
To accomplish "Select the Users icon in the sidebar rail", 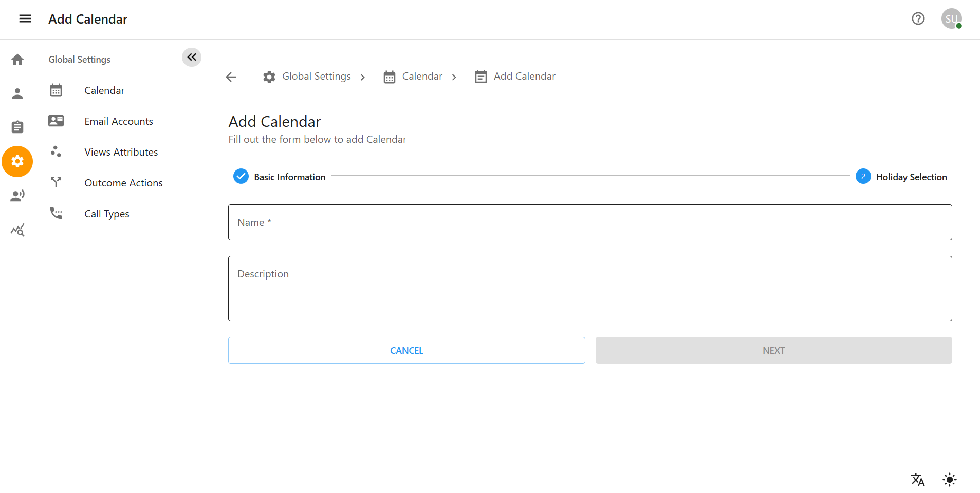I will click(17, 93).
